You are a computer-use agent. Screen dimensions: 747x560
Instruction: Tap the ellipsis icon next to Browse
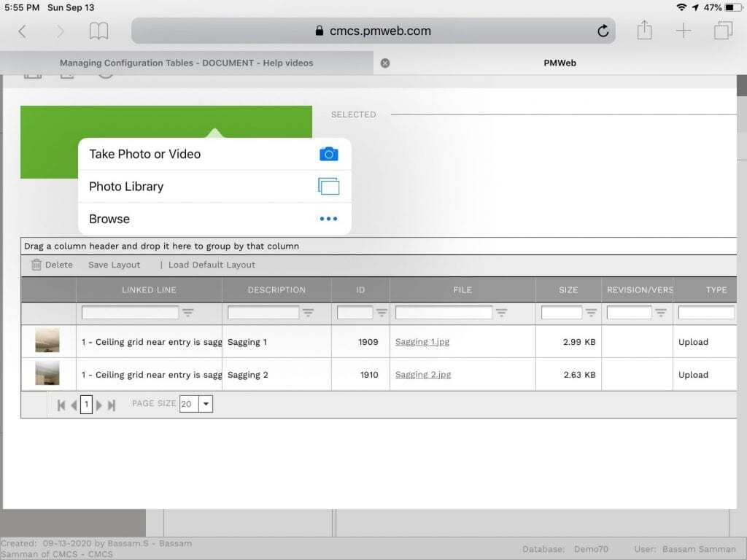click(x=328, y=219)
